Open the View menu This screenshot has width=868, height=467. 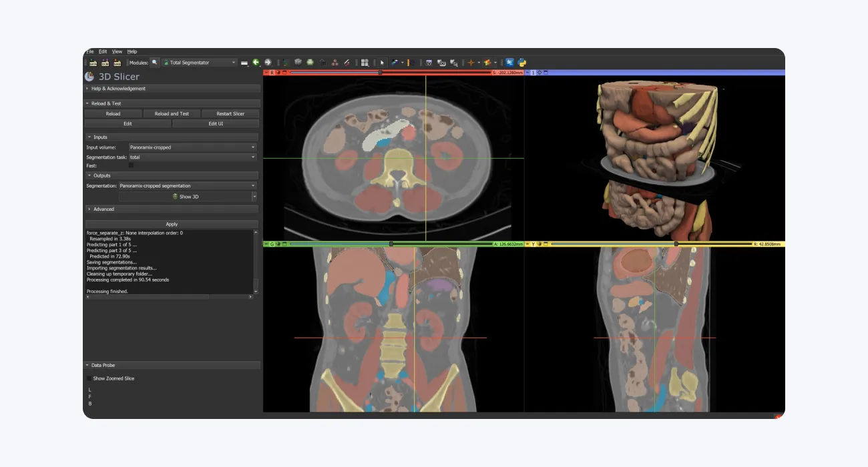click(x=117, y=51)
